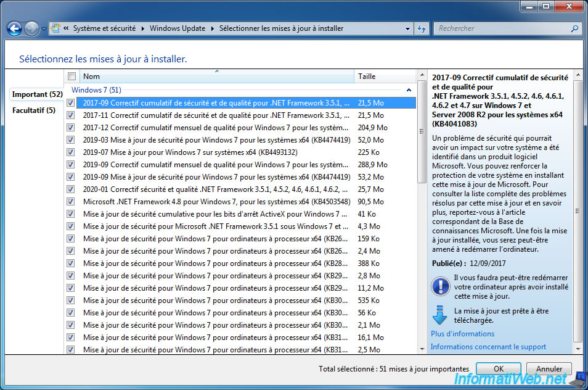Go back with the blue back arrow
The width and height of the screenshot is (588, 390).
point(15,28)
